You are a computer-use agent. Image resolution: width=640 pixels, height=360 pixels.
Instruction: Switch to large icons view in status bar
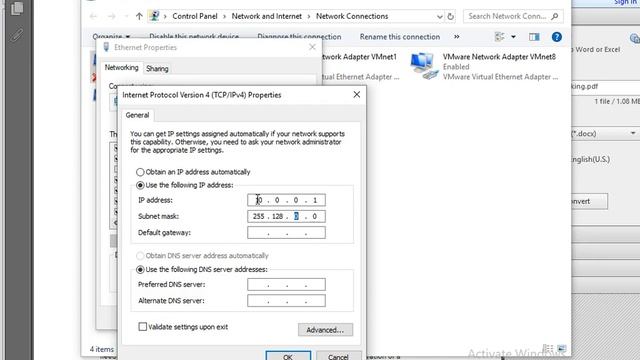pyautogui.click(x=562, y=349)
